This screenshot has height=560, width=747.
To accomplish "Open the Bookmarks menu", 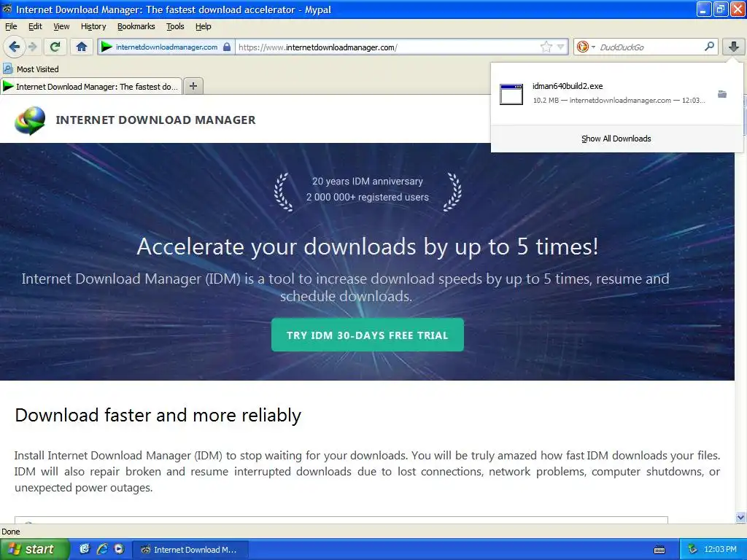I will 136,26.
